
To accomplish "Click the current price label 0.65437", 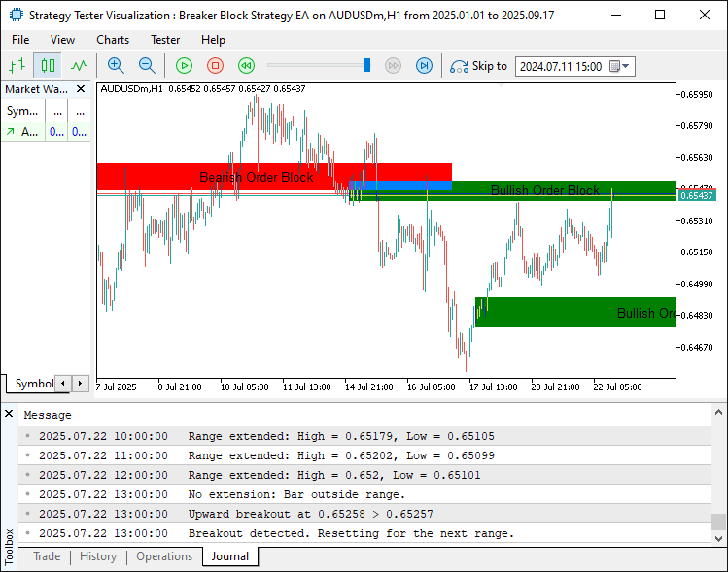I will tap(697, 196).
